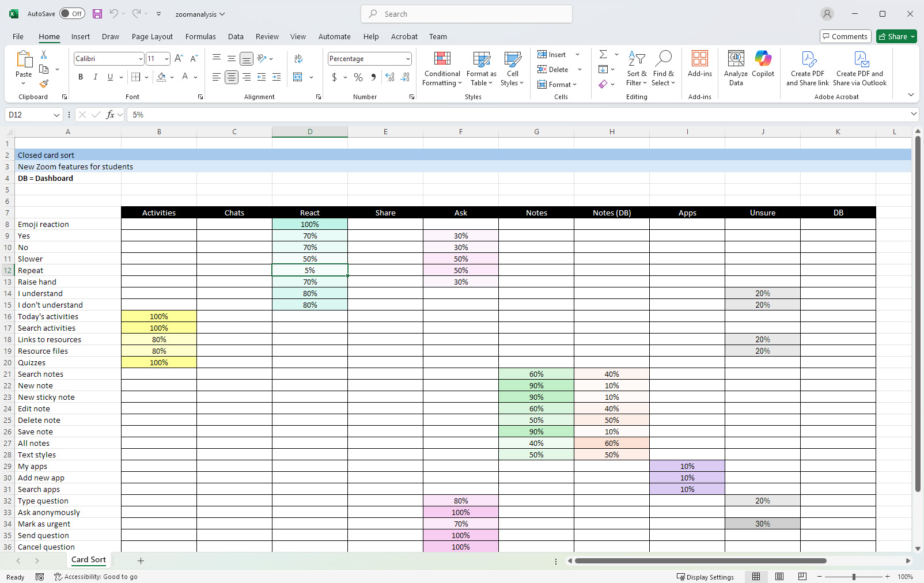Apply Percent Style with the % icon
The image size is (924, 583).
coord(358,77)
